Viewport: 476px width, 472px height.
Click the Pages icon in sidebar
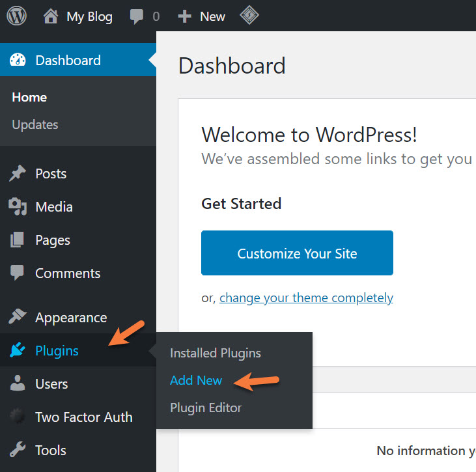pyautogui.click(x=18, y=240)
